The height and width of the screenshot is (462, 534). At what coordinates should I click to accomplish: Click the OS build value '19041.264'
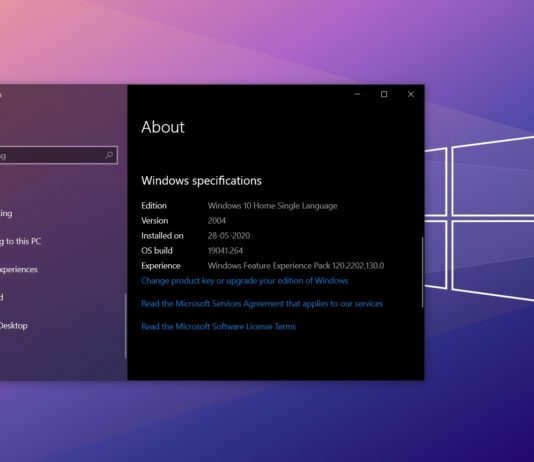click(225, 251)
